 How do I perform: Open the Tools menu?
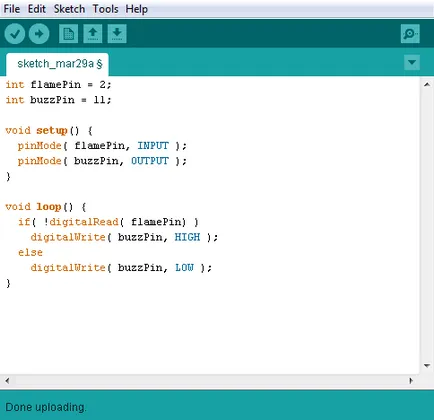(105, 9)
